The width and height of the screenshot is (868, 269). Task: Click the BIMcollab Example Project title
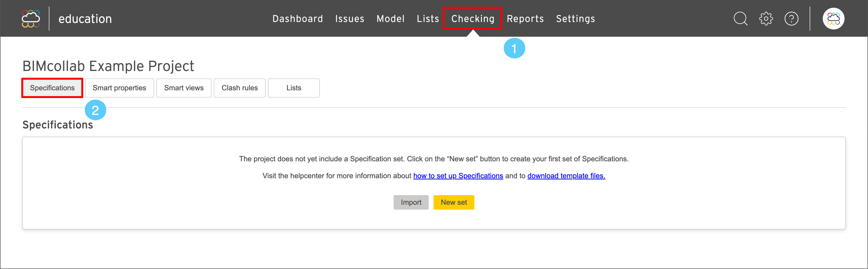[108, 66]
